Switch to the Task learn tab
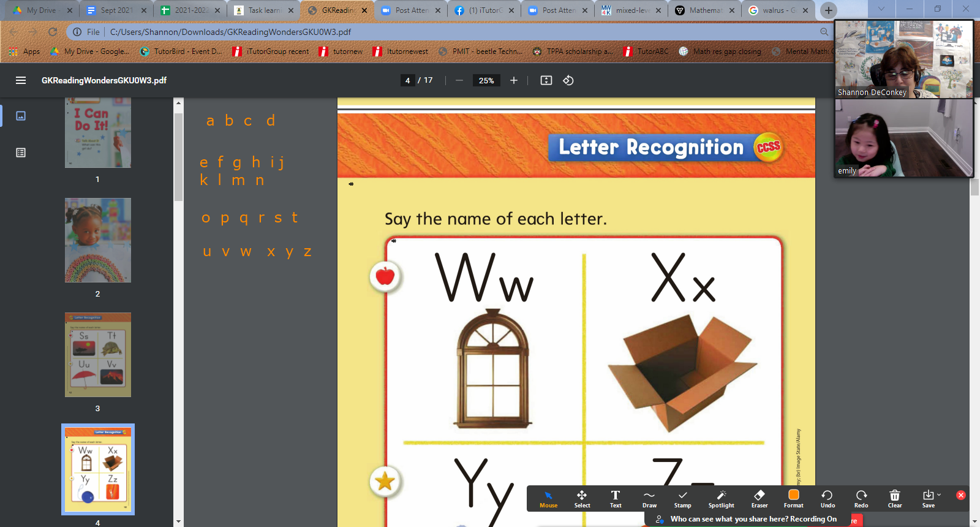 tap(263, 10)
